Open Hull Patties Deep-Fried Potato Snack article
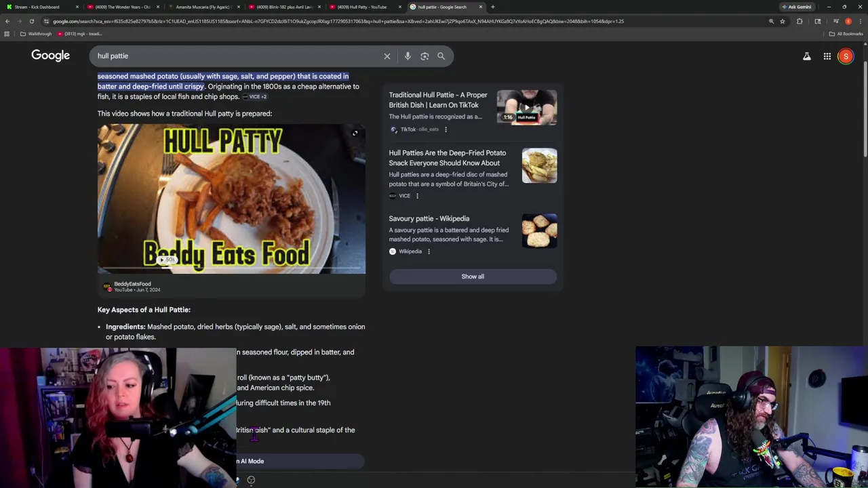The width and height of the screenshot is (868, 488). coord(448,158)
